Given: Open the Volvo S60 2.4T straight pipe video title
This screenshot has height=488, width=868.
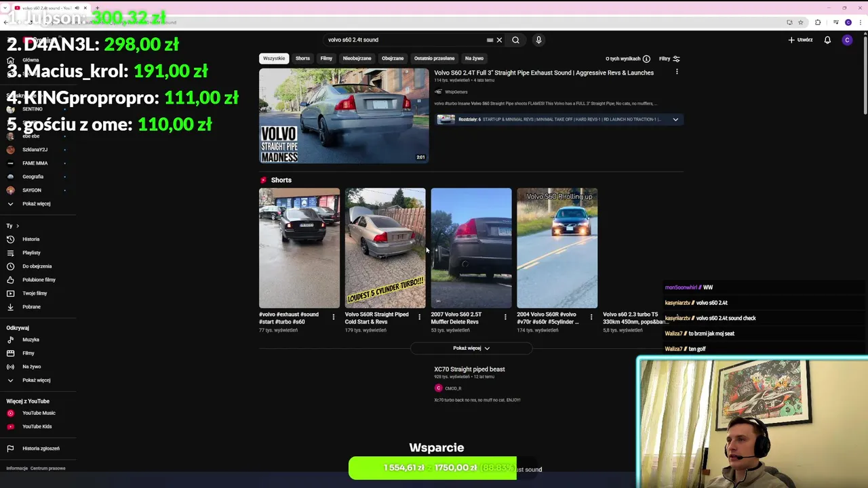Looking at the screenshot, I should (544, 73).
